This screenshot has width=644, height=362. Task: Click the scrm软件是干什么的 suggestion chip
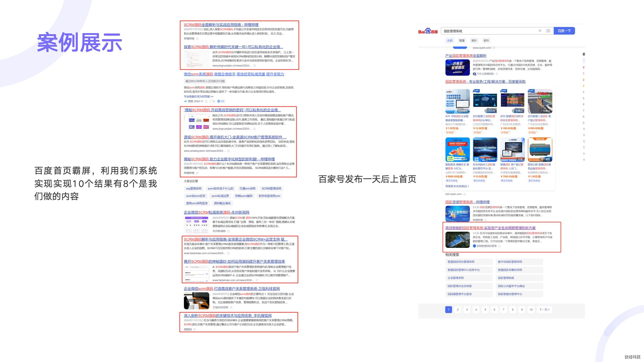220,189
